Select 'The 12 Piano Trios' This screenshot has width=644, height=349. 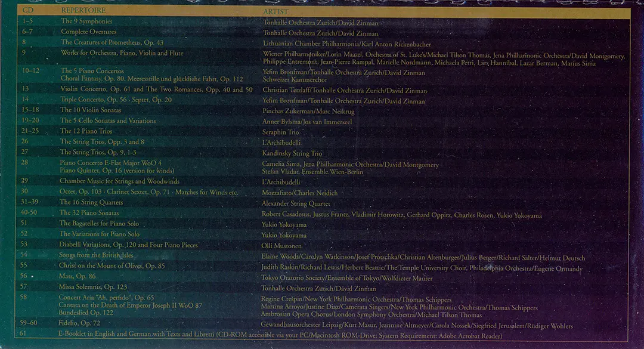[86, 131]
